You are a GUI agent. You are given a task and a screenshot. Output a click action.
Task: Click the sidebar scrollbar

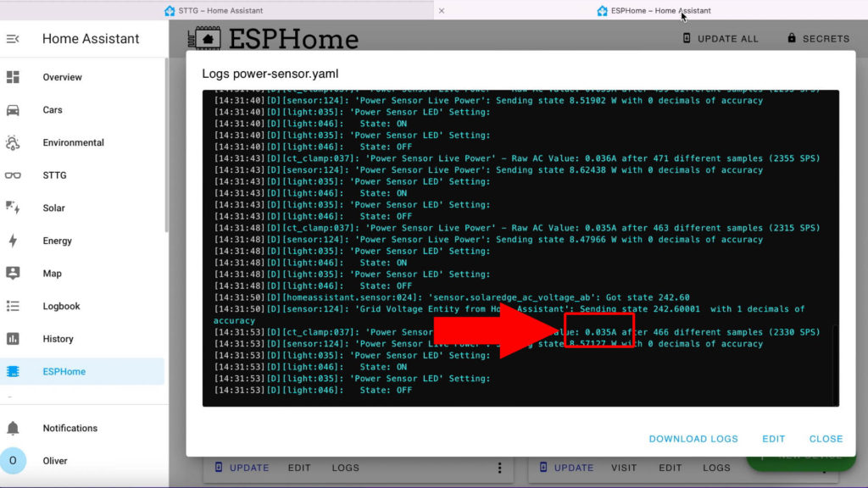[166, 146]
